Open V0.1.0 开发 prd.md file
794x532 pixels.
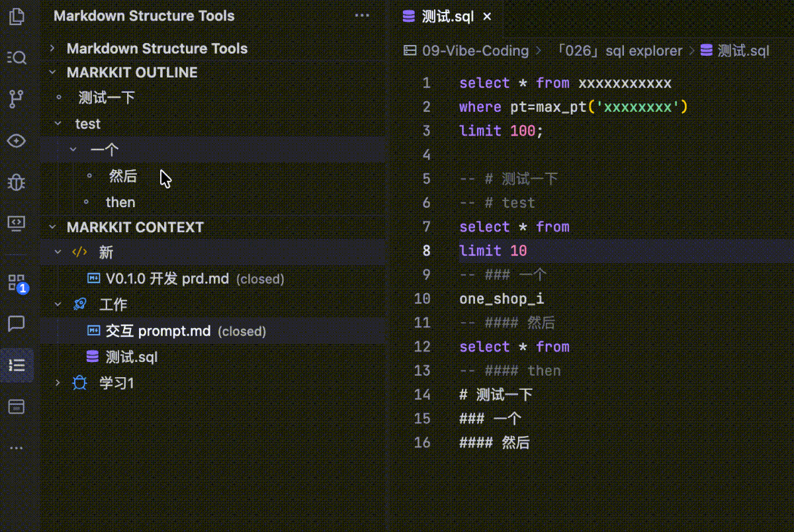pyautogui.click(x=167, y=279)
